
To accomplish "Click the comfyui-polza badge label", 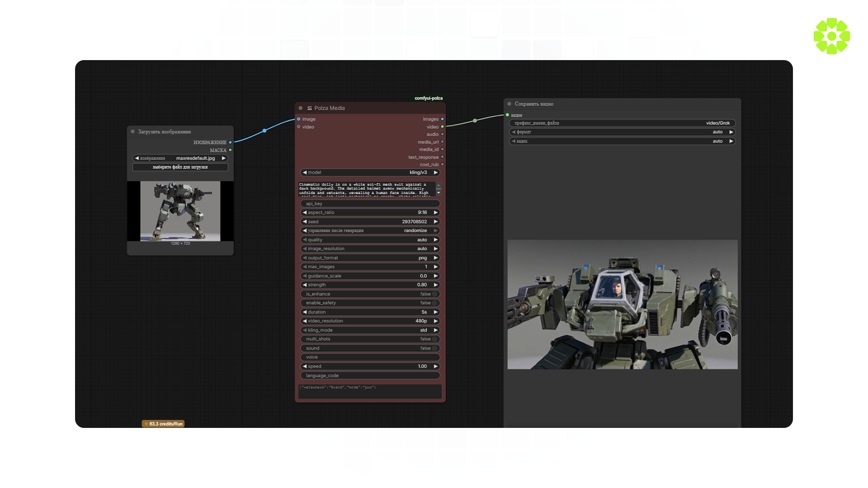I will (x=429, y=98).
